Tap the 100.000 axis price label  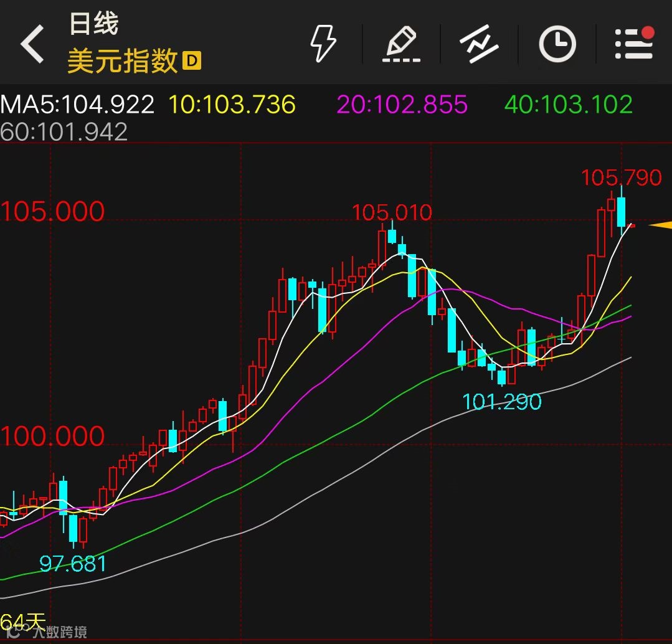[52, 436]
